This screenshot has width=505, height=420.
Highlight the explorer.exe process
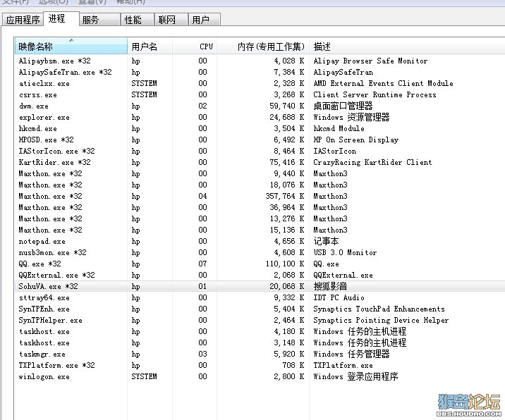coord(260,117)
